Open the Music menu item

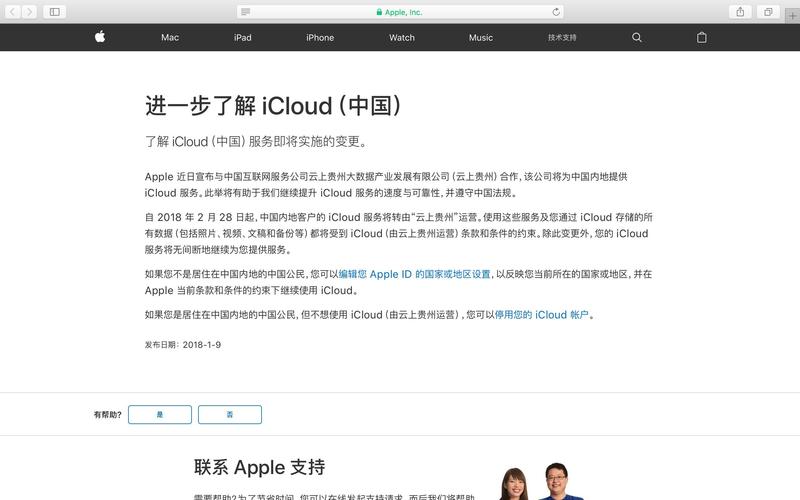coord(481,38)
